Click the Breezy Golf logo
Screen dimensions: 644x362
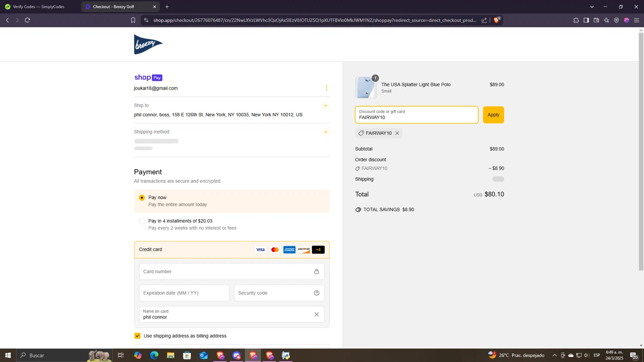pyautogui.click(x=148, y=44)
